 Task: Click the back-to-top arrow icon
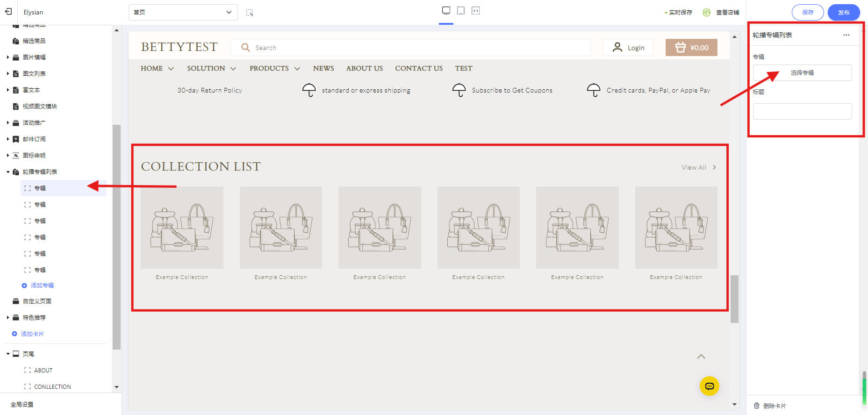point(701,357)
